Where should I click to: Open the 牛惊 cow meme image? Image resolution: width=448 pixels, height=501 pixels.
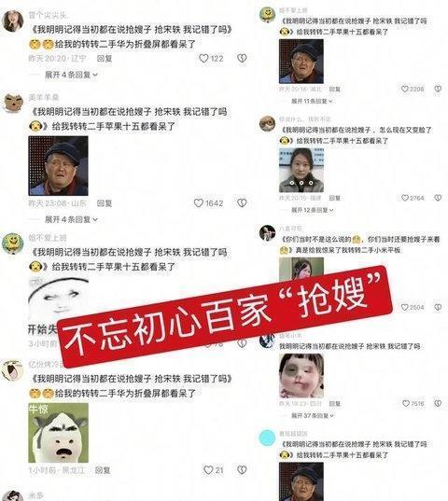tap(59, 433)
